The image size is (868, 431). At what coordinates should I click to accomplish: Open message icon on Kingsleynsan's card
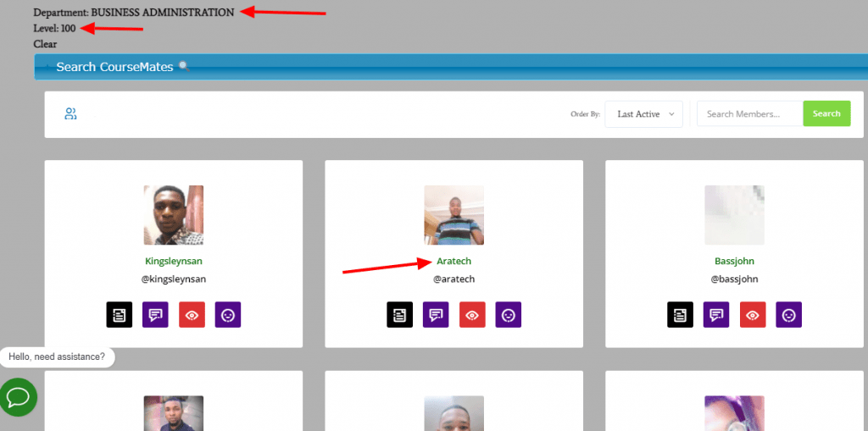(156, 315)
